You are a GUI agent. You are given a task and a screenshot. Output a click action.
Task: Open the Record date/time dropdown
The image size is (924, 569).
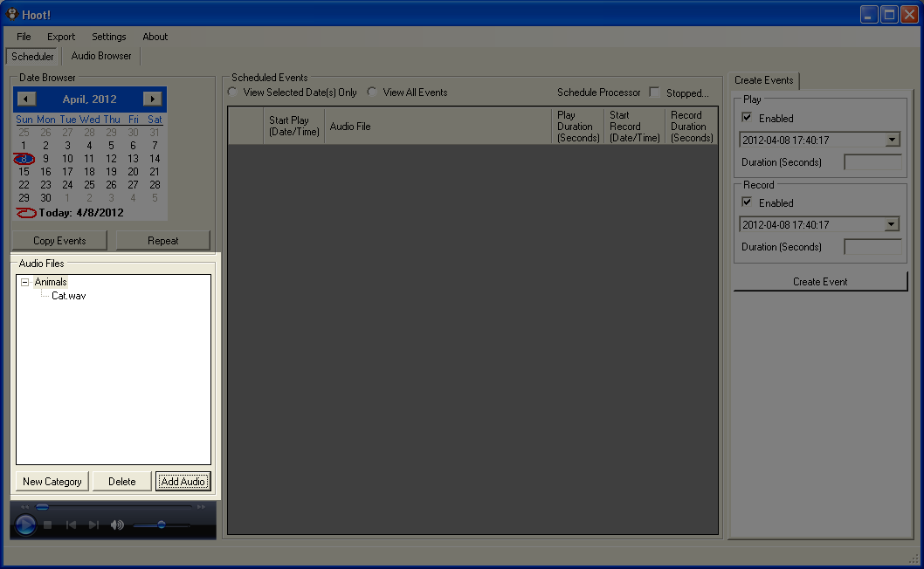coord(893,224)
